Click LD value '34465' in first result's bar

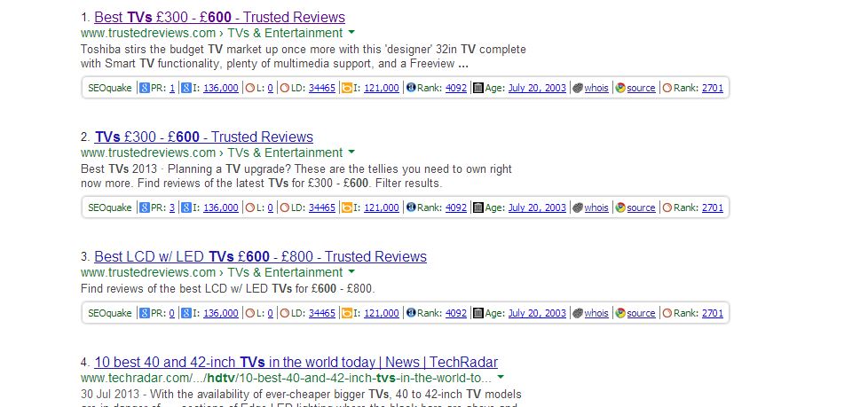point(322,88)
